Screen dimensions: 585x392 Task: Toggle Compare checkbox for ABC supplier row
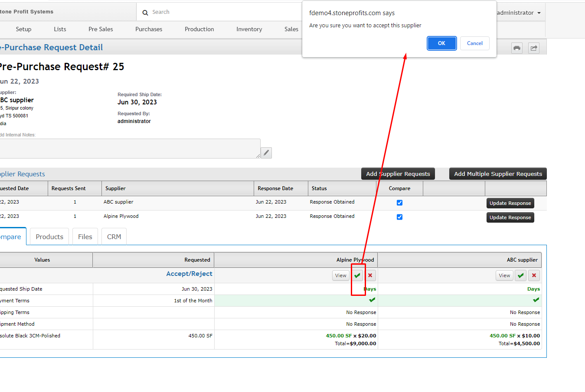pos(399,203)
